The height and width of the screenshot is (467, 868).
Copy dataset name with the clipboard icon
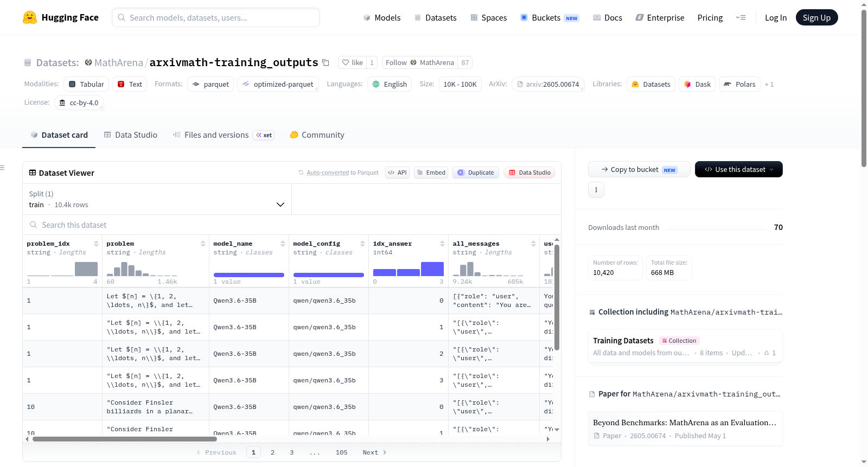pos(325,62)
